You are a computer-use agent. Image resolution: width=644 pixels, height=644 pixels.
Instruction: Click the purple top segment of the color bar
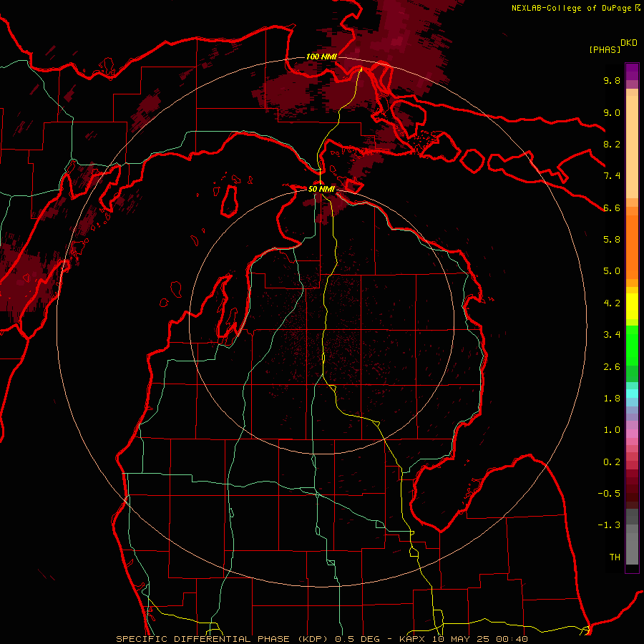point(632,72)
